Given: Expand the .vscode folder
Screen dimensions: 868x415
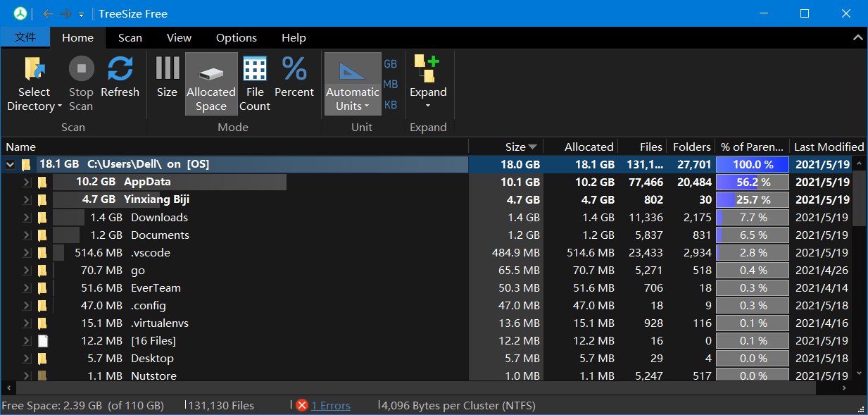Looking at the screenshot, I should pyautogui.click(x=26, y=253).
